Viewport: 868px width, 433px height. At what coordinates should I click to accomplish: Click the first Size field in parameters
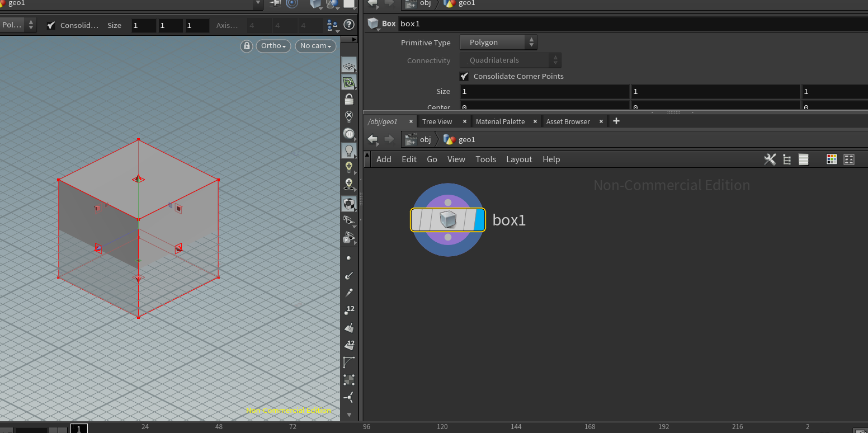(x=544, y=91)
